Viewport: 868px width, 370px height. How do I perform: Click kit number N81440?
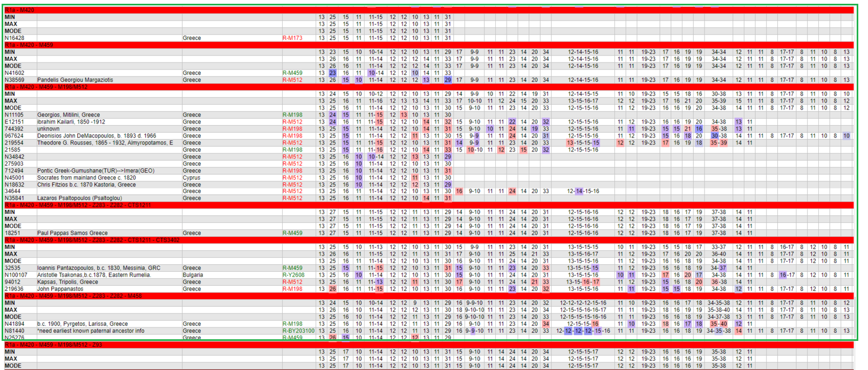15,331
